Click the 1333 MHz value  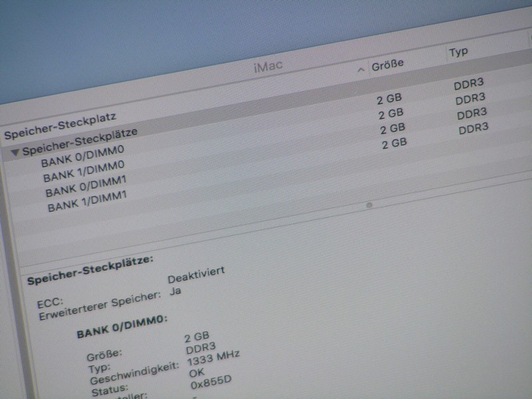click(x=213, y=358)
